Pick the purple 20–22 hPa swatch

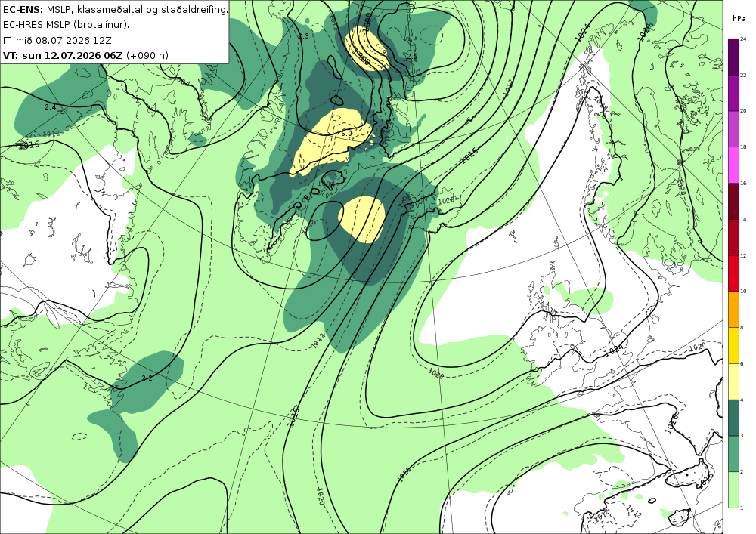click(x=733, y=92)
